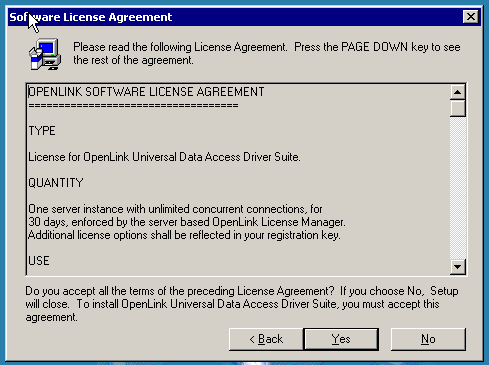The height and width of the screenshot is (365, 489).
Task: Click the scrollbar up arrow
Action: (x=457, y=92)
